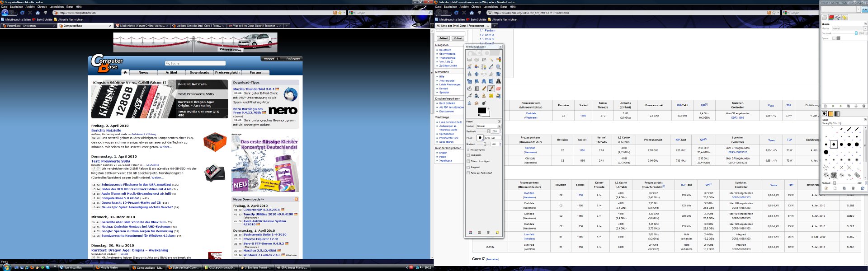Viewport: 868px width, 271px height.
Task: Enable the Verblassen checkbox
Action: pyautogui.click(x=468, y=155)
